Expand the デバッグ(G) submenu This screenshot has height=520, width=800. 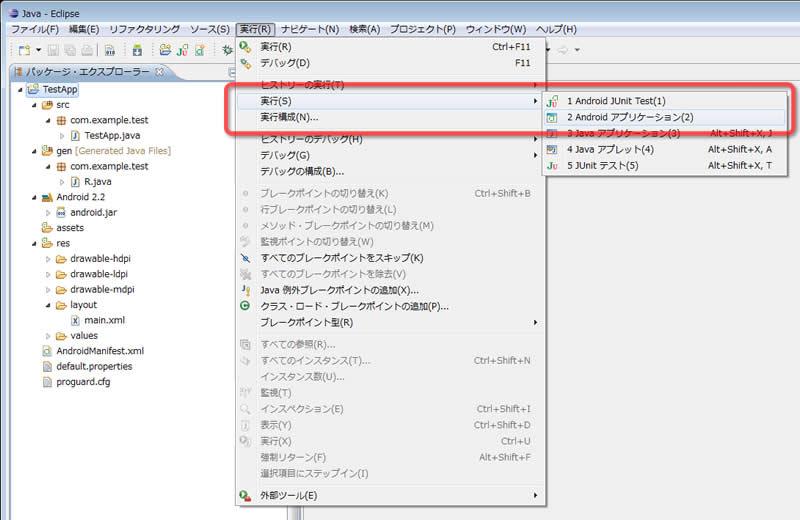point(390,155)
